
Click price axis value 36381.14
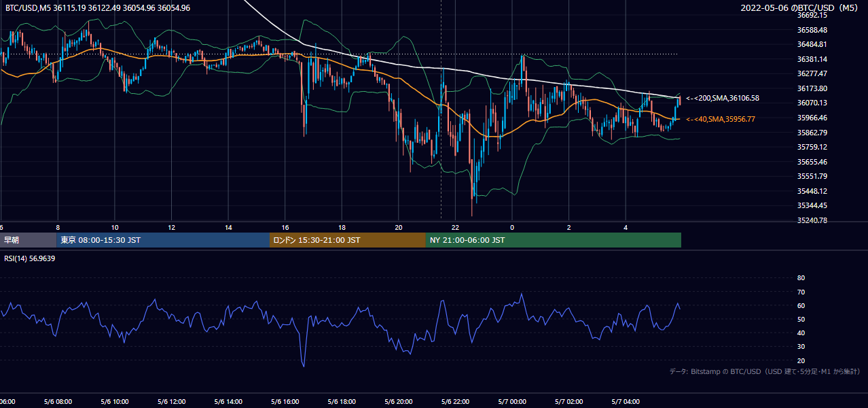click(x=812, y=59)
